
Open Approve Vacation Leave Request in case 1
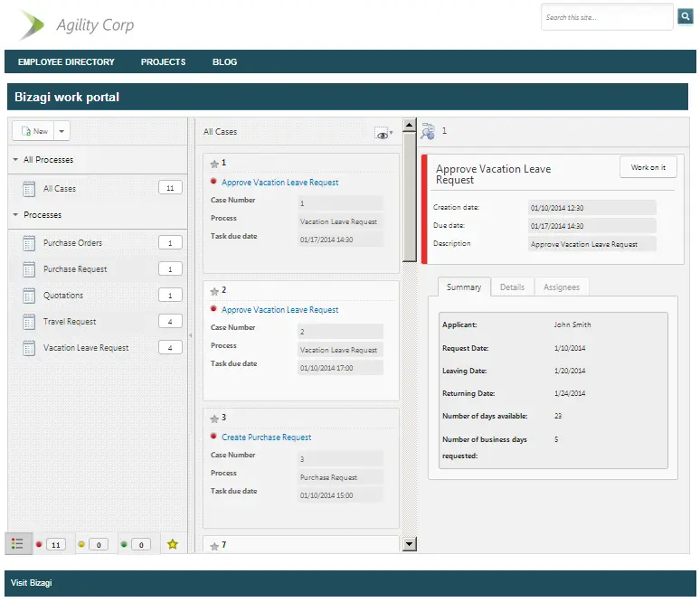[x=280, y=182]
